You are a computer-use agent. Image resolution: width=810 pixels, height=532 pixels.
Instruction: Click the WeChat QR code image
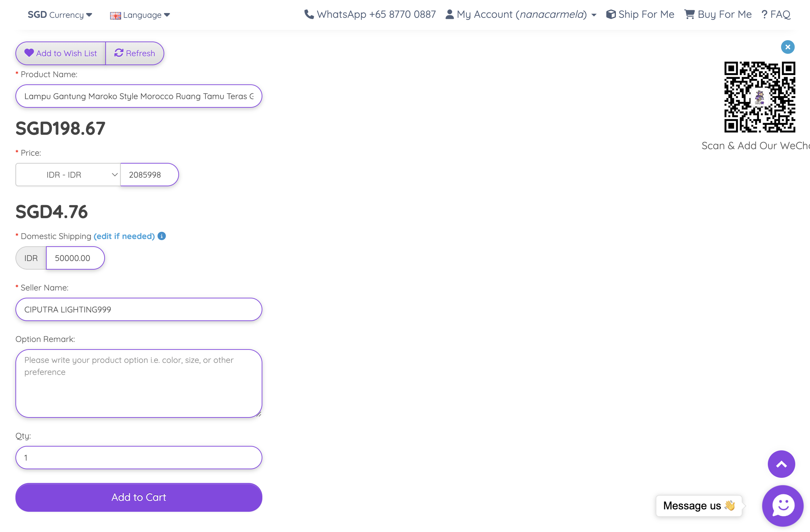760,97
